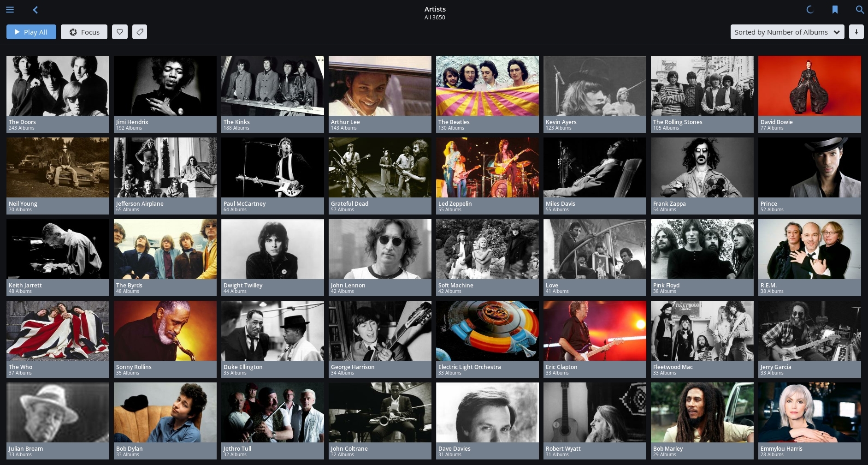The width and height of the screenshot is (868, 465).
Task: Select Soft Machine artist card
Action: (487, 257)
